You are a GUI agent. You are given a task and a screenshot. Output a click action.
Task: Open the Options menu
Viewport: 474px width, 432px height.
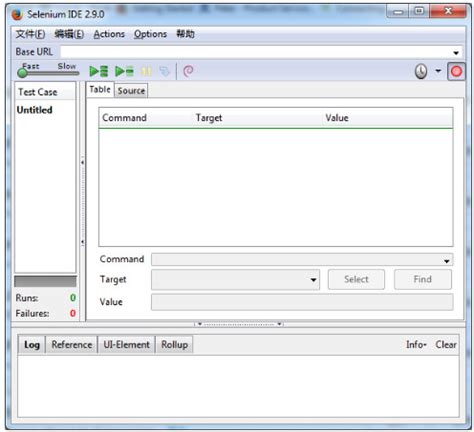pos(150,34)
